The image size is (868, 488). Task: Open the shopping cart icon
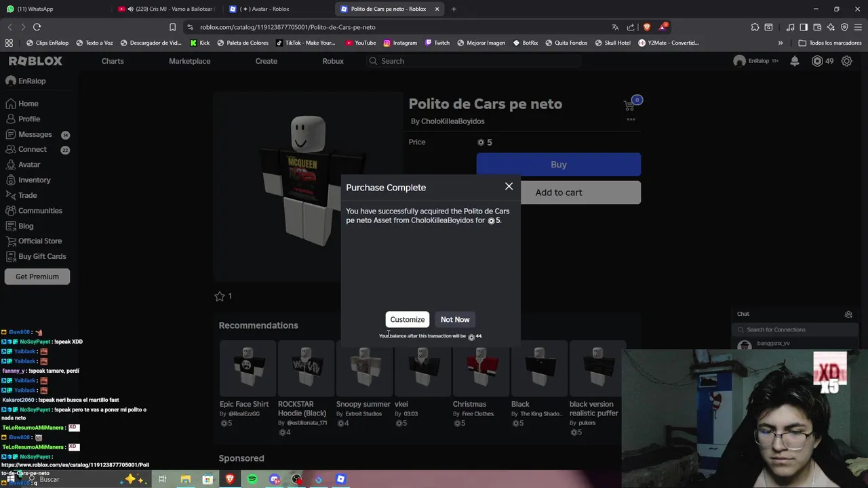pos(629,105)
